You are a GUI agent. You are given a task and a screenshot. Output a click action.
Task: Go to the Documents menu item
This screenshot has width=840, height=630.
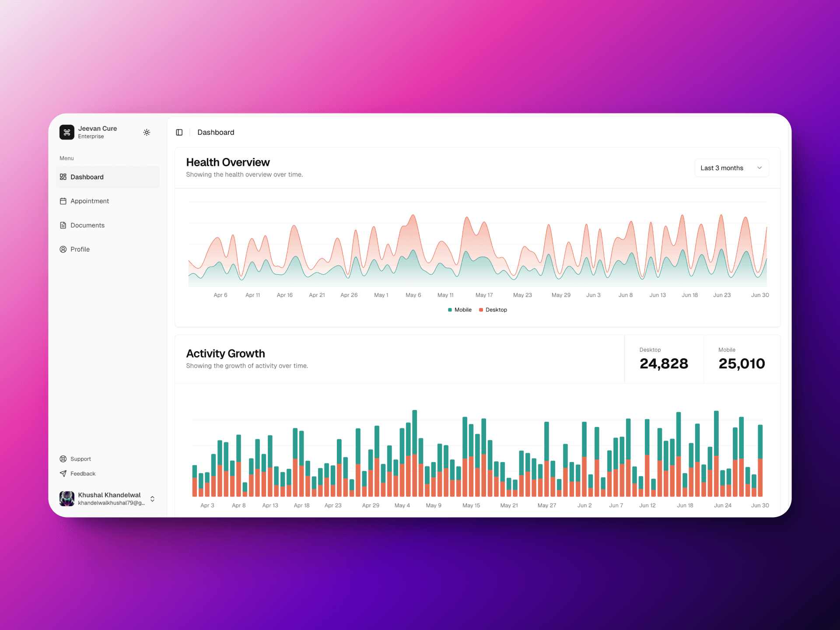point(87,225)
